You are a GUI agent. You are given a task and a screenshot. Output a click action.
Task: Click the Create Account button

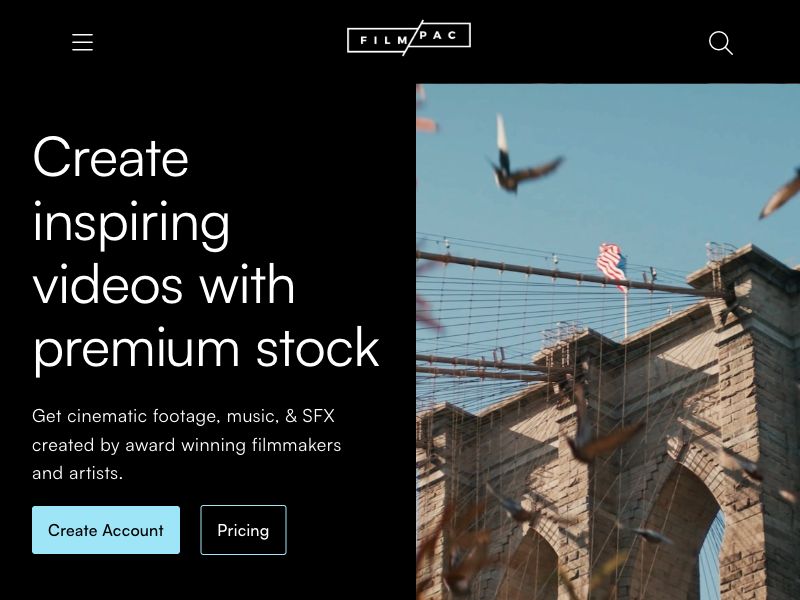coord(106,530)
